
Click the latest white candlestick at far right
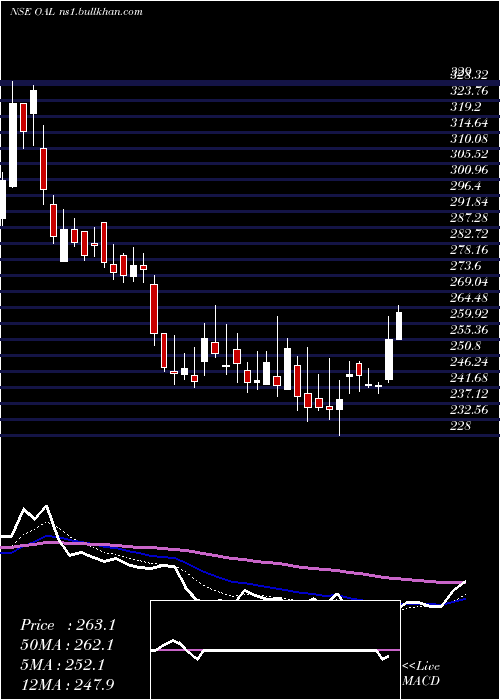click(x=399, y=325)
